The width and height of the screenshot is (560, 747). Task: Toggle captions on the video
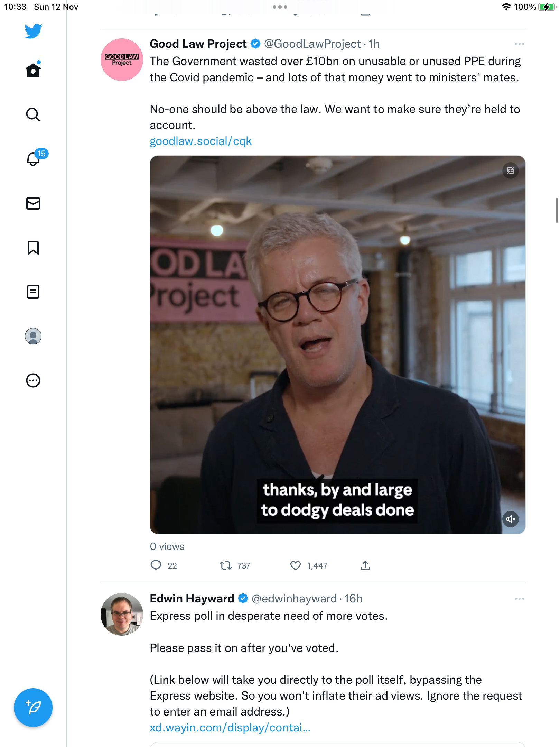coord(511,170)
